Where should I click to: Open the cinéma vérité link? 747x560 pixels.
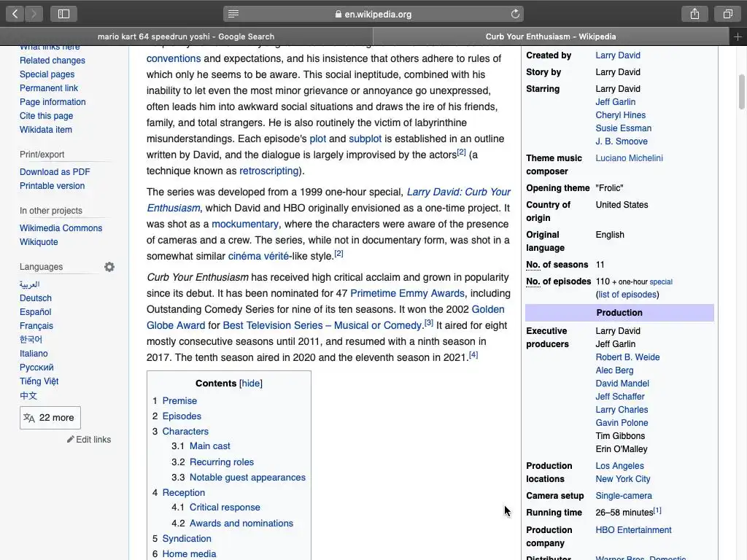point(258,256)
